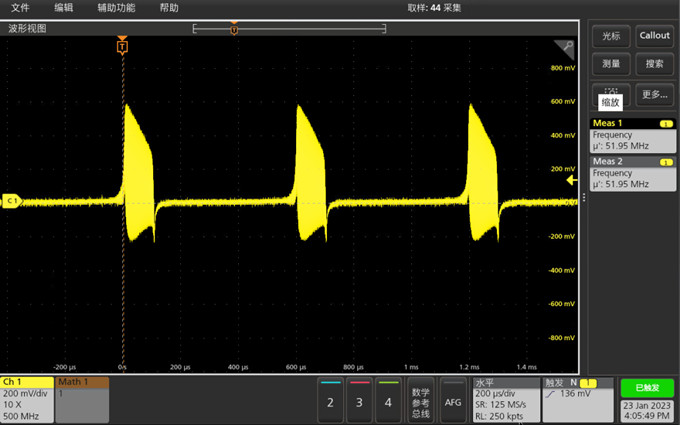Click the yellow trigger level arrow
Viewport: 680px width, 425px height.
(572, 181)
